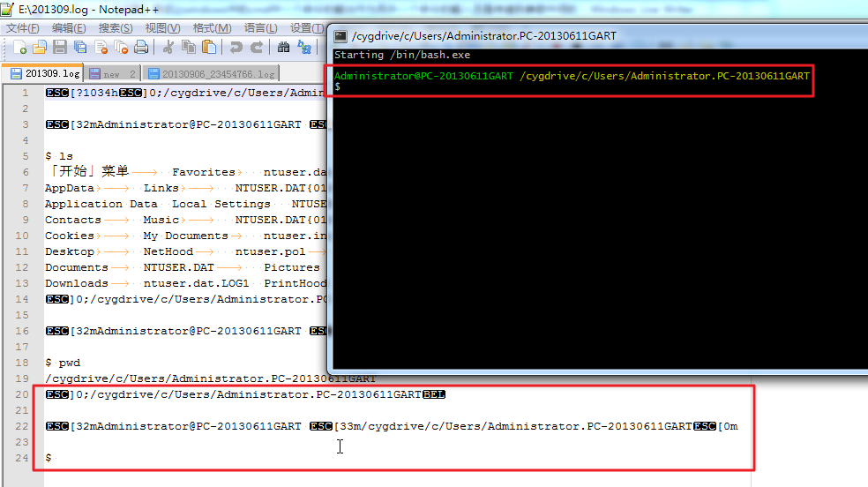Click 'Pictures' on line 12

292,267
